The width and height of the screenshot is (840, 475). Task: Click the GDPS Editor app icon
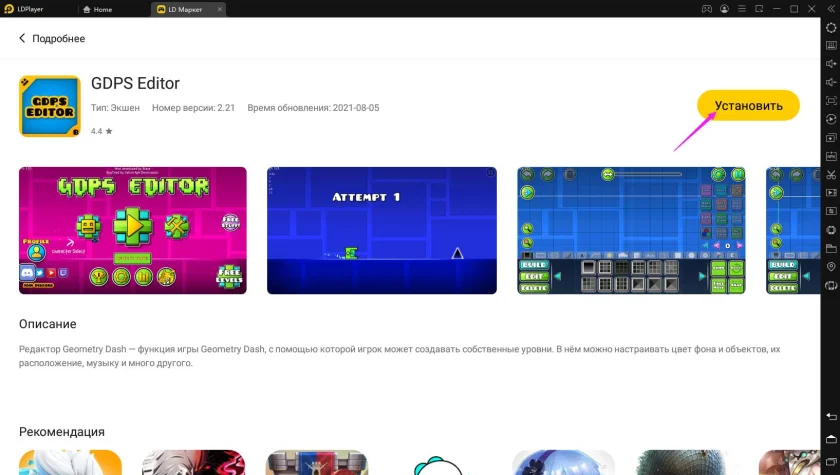coord(50,106)
